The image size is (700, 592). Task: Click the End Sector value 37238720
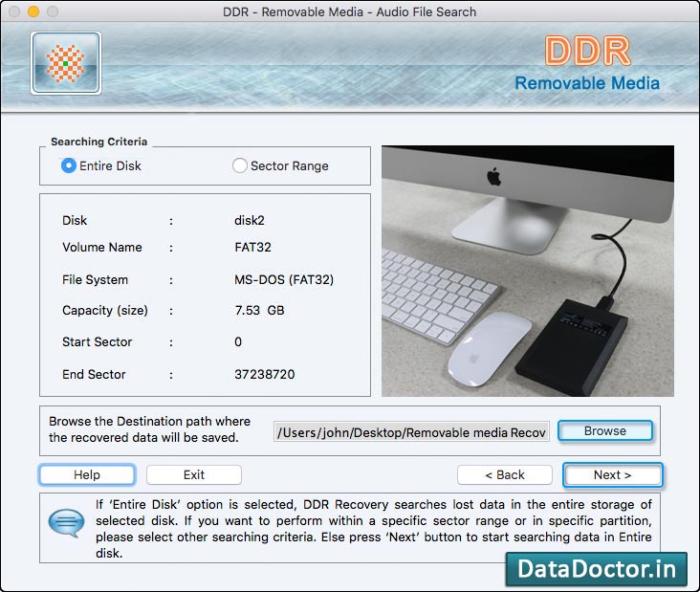265,375
